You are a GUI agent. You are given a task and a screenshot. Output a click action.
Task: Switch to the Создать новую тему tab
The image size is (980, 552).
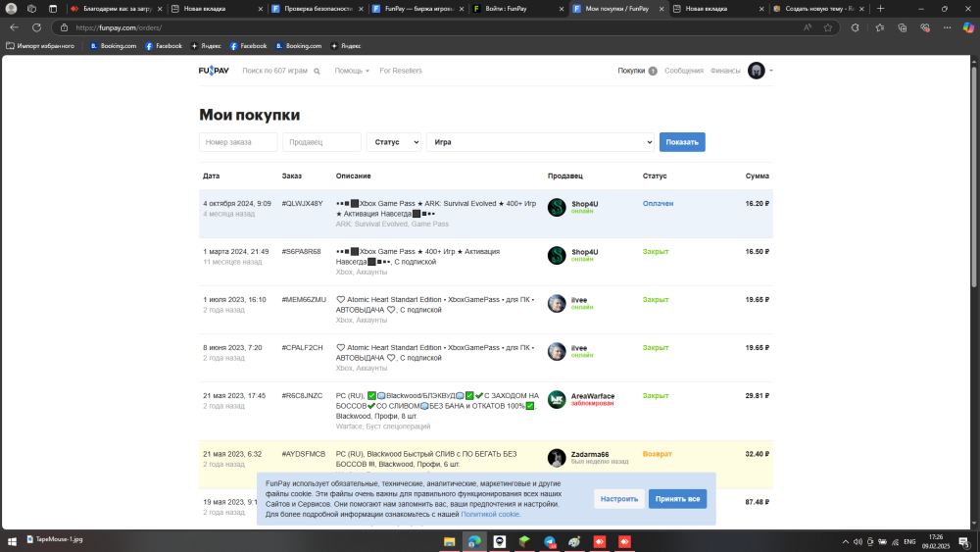pyautogui.click(x=818, y=9)
